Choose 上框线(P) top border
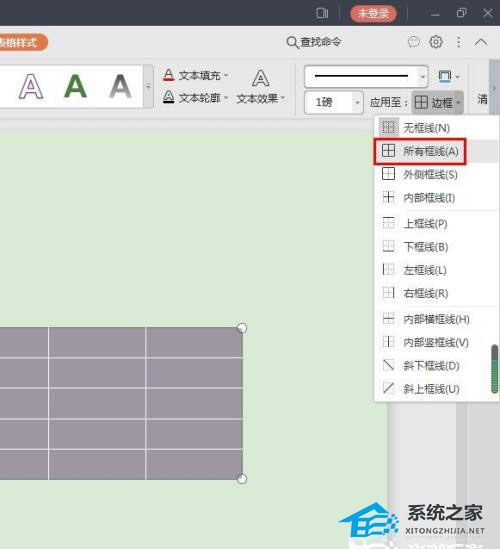This screenshot has width=500, height=549. [x=436, y=223]
